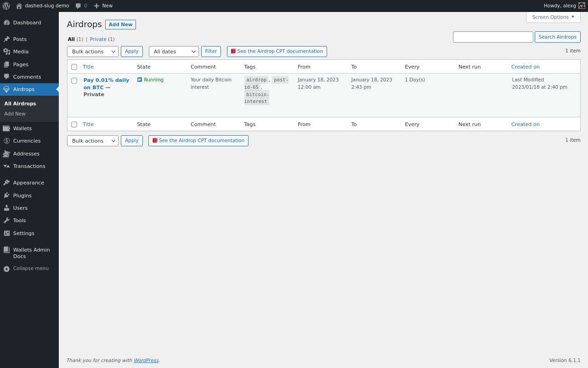Sort by Created on in table footer
This screenshot has height=368, width=588.
pyautogui.click(x=526, y=124)
